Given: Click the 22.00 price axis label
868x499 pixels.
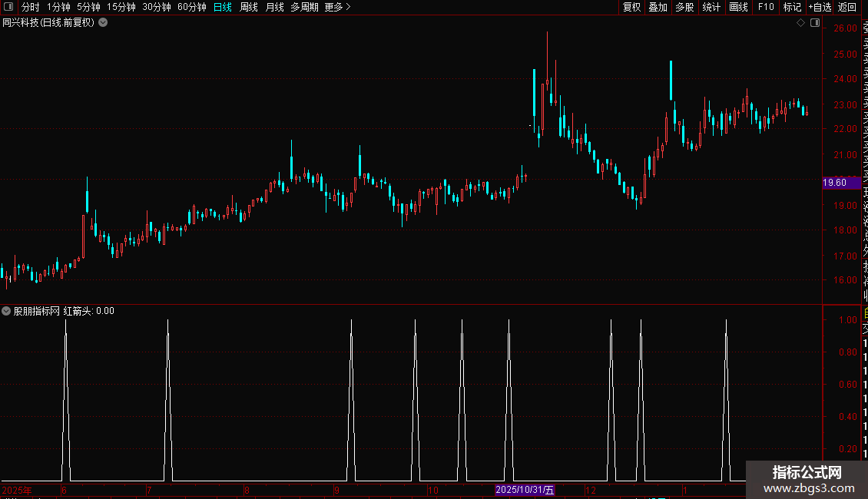Looking at the screenshot, I should coord(845,129).
